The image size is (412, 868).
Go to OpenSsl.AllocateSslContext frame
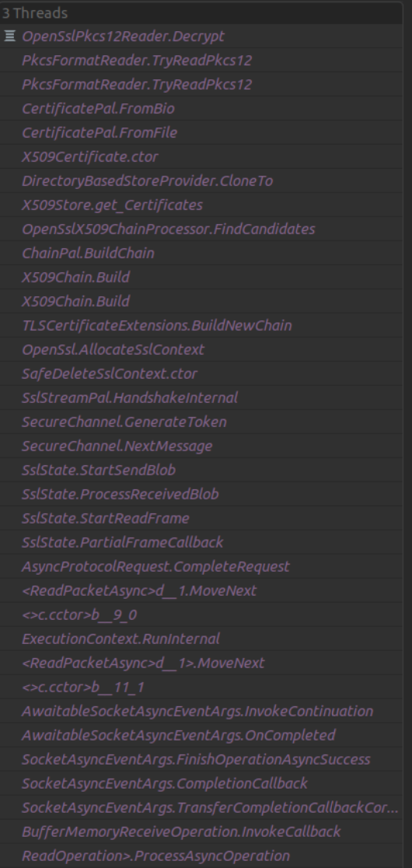pyautogui.click(x=201, y=349)
